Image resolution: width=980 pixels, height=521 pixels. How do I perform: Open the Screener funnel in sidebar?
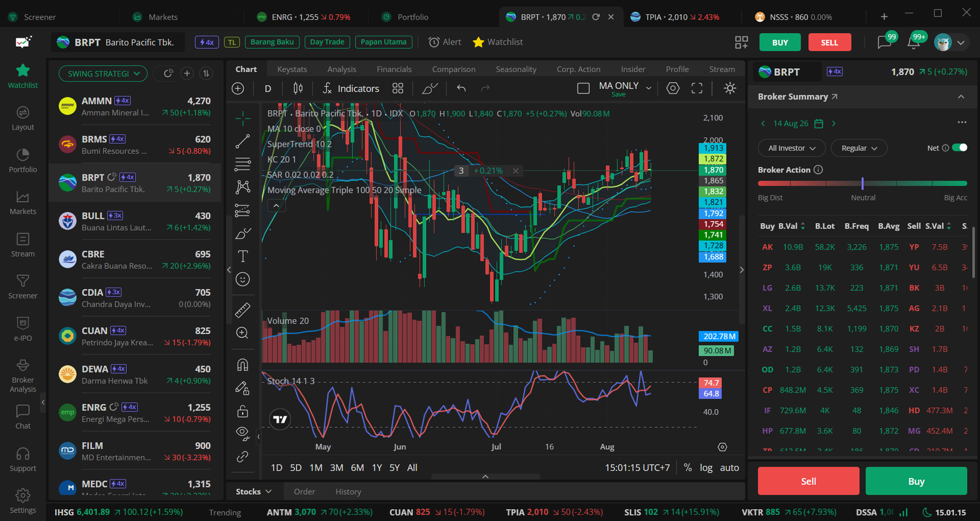point(22,286)
